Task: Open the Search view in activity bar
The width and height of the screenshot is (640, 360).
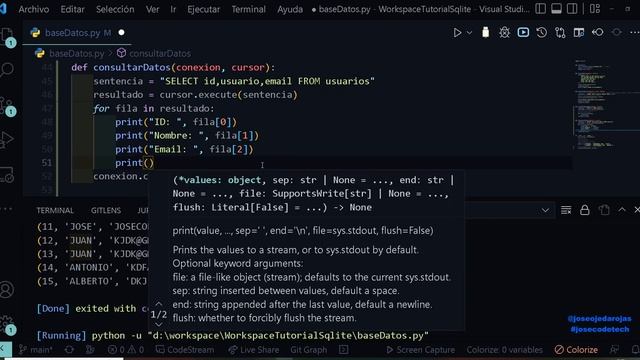Action: [x=7, y=70]
